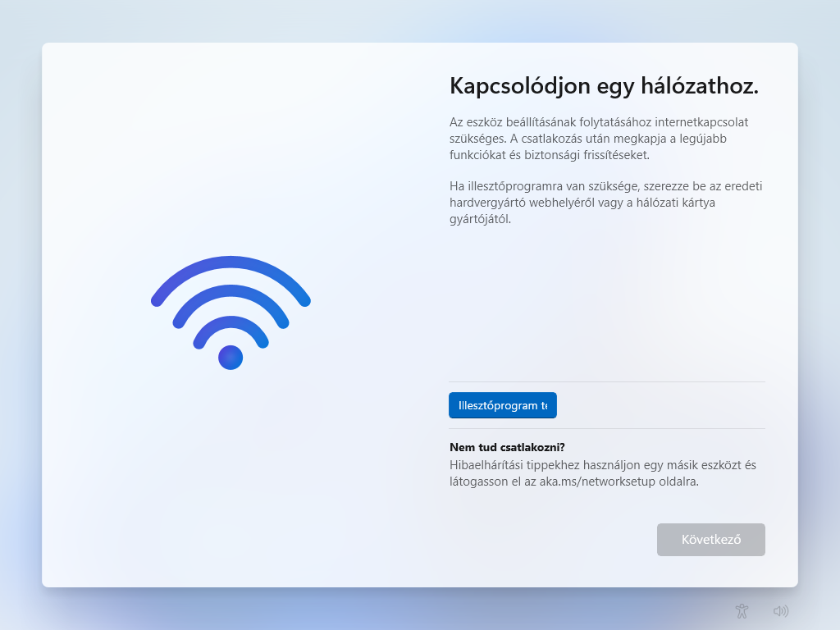Click the paragraph about illesztőprogramra van szüksége
This screenshot has width=840, height=630.
click(x=605, y=203)
